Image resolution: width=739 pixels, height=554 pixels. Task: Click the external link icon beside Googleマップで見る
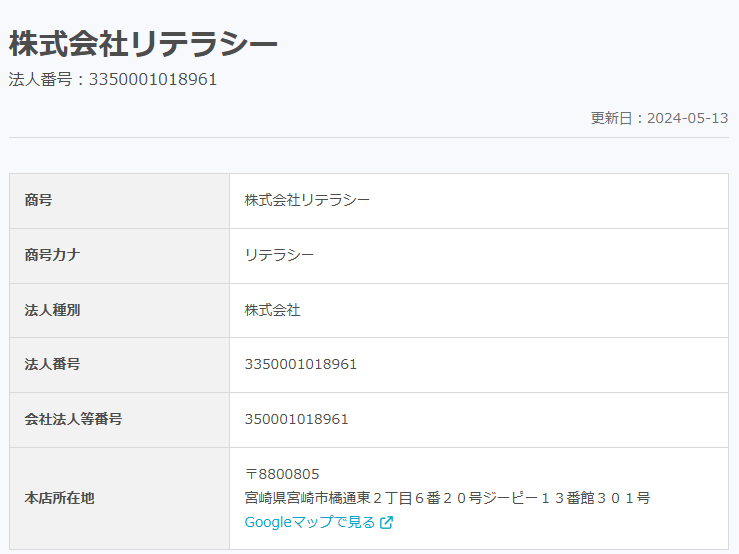tap(386, 522)
